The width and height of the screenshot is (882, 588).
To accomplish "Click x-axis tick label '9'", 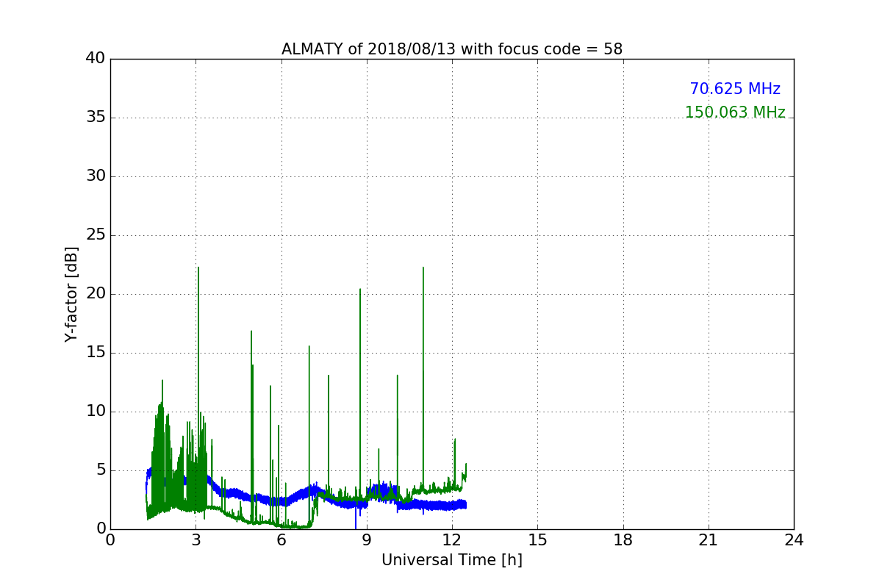I will pos(367,539).
